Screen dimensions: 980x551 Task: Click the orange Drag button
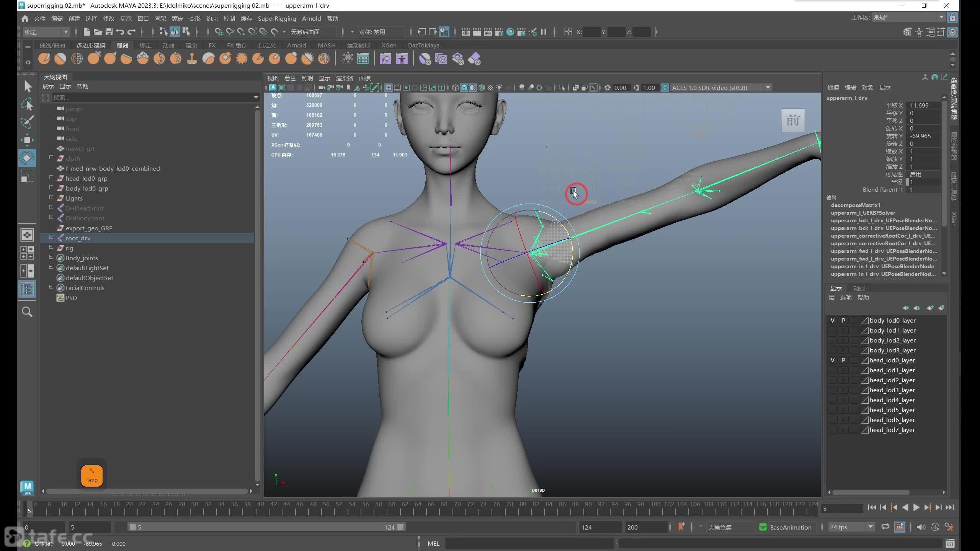pyautogui.click(x=92, y=476)
